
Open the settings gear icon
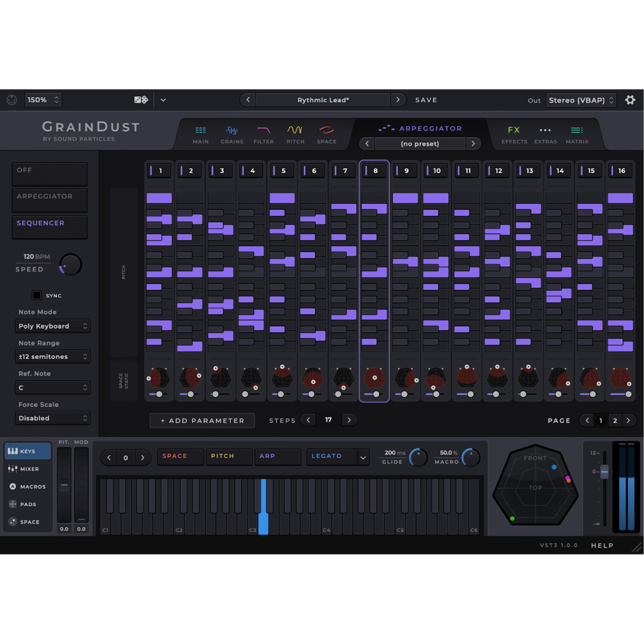[x=630, y=100]
